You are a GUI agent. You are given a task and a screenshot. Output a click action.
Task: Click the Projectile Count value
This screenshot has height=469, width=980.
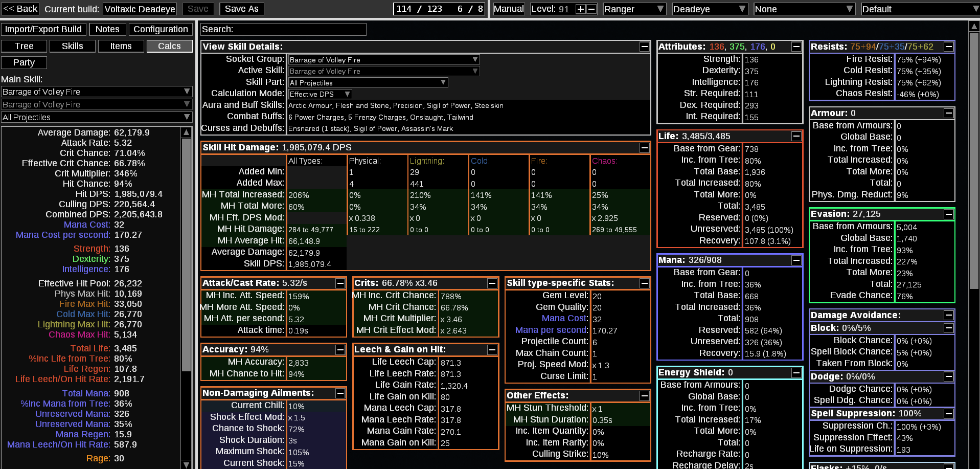point(595,342)
